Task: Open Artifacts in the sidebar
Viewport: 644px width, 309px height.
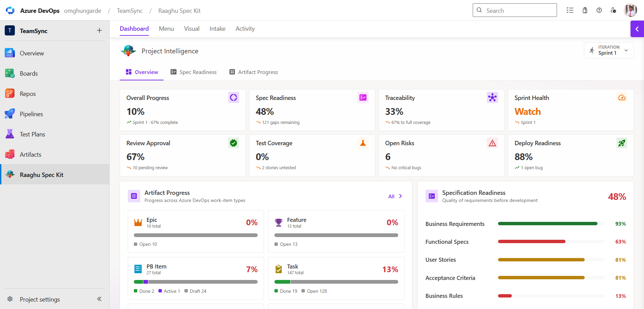Action: (x=55, y=154)
